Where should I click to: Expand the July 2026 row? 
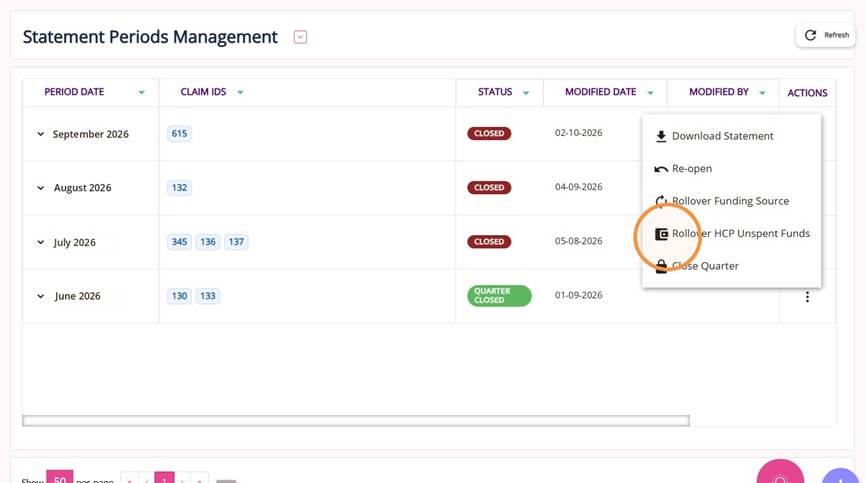pos(40,242)
